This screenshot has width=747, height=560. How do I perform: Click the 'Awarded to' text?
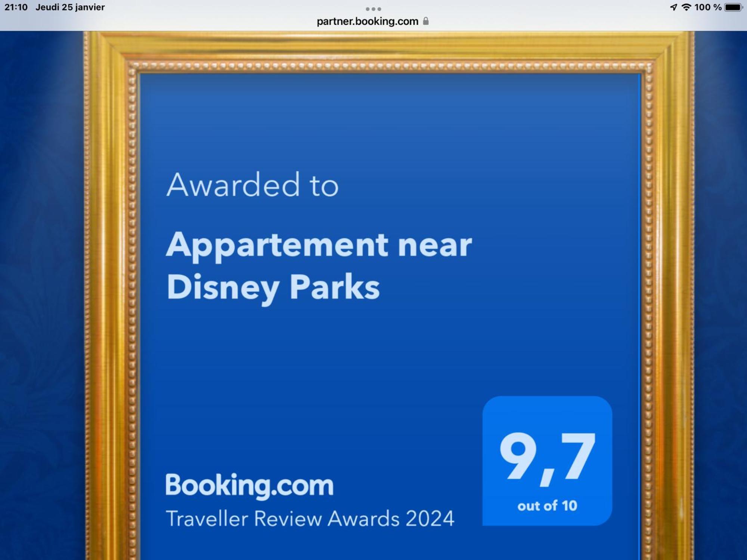pos(252,185)
